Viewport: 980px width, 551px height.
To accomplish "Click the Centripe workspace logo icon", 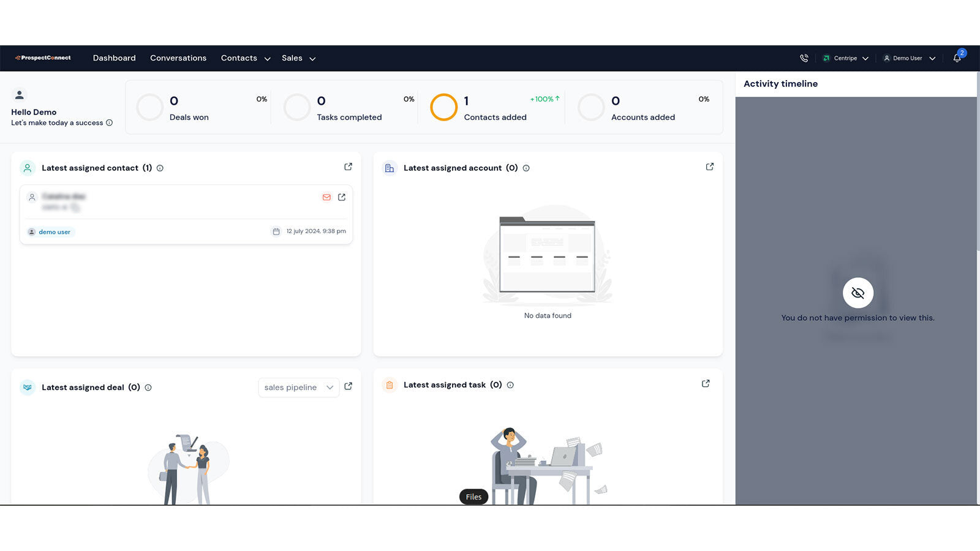I will [826, 58].
